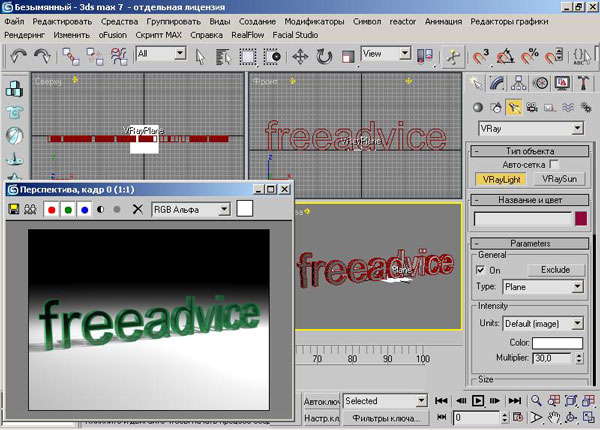Screen dimensions: 600x430
Task: Click the Exclude button
Action: tap(556, 270)
